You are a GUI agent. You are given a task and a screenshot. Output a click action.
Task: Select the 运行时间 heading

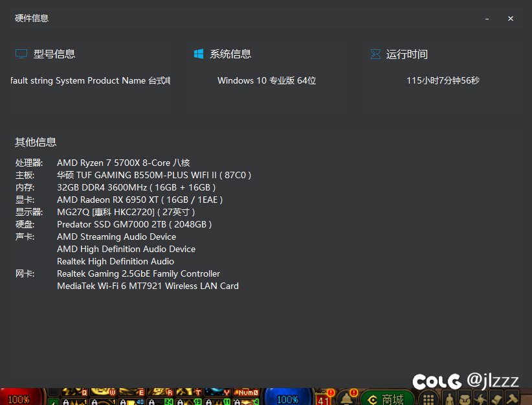pos(407,54)
